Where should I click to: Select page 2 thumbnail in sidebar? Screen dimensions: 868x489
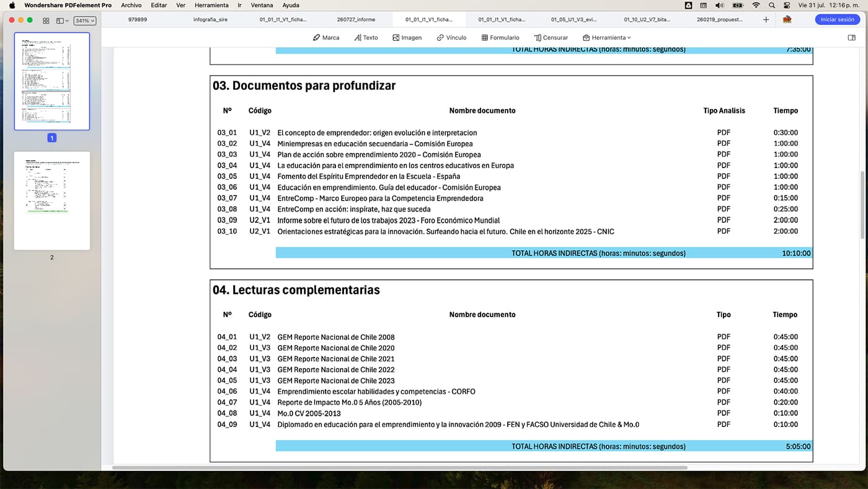click(x=52, y=200)
